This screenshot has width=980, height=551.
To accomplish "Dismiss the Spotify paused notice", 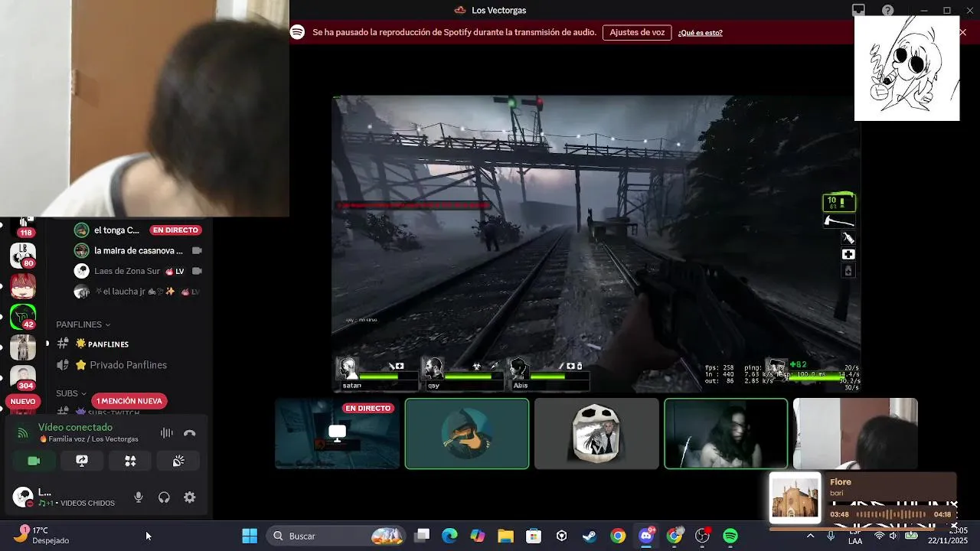I will point(962,32).
